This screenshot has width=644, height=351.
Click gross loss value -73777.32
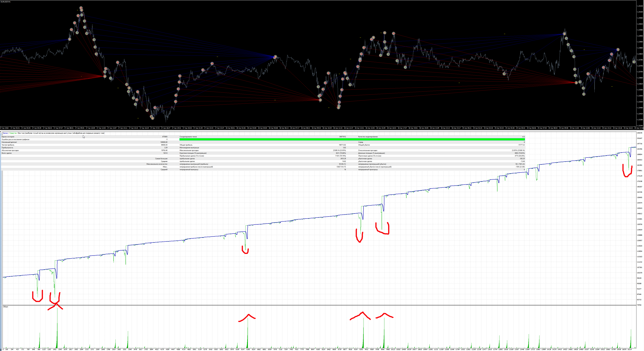521,145
